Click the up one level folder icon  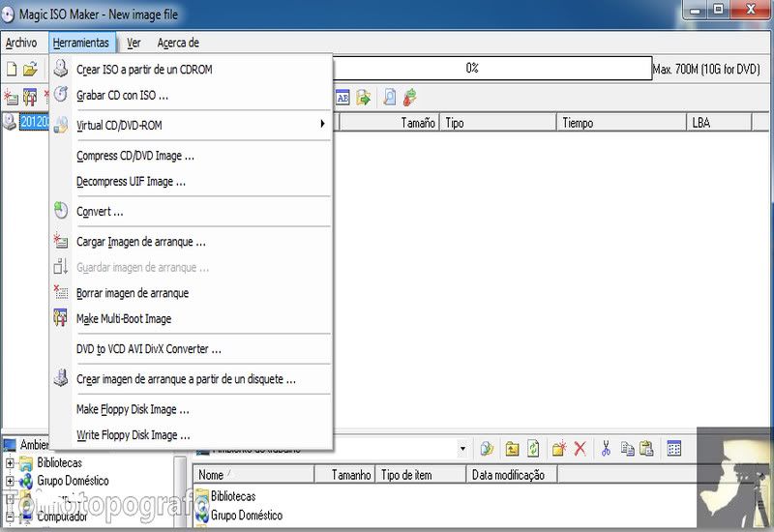pyautogui.click(x=512, y=449)
